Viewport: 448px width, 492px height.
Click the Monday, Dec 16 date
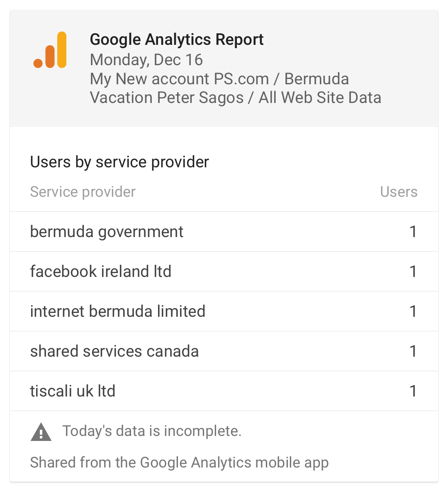click(x=146, y=60)
